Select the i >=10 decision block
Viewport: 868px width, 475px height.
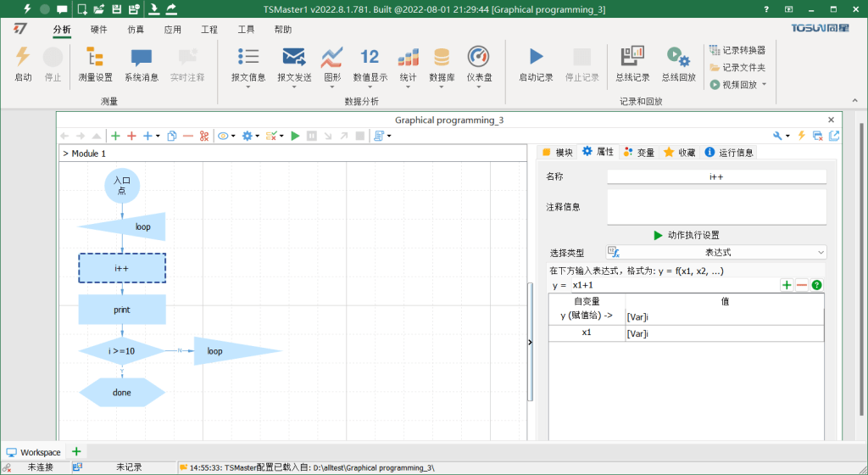121,350
